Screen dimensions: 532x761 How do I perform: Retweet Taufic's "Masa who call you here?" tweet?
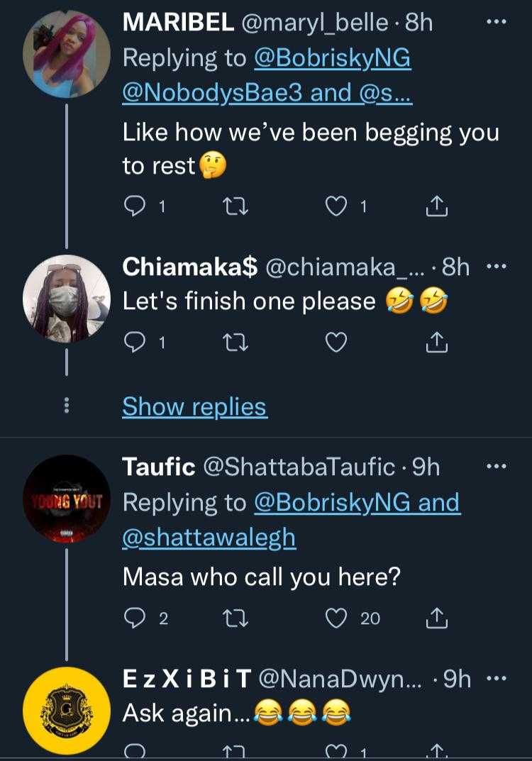[232, 618]
